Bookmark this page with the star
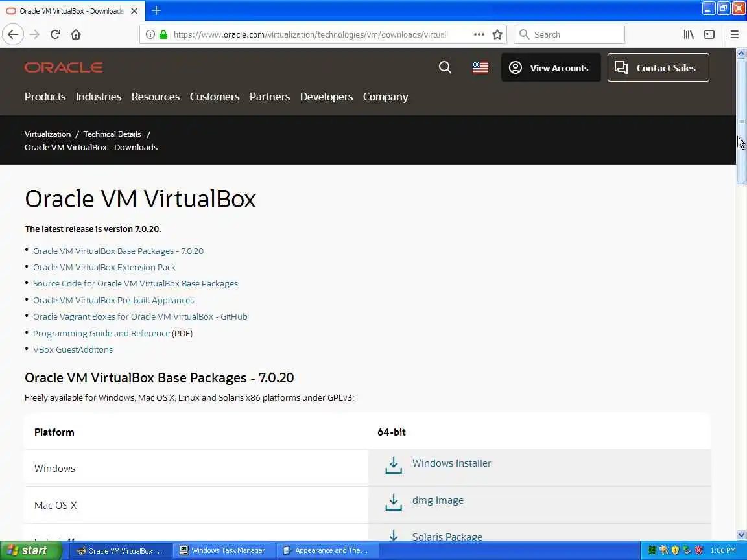 (497, 34)
